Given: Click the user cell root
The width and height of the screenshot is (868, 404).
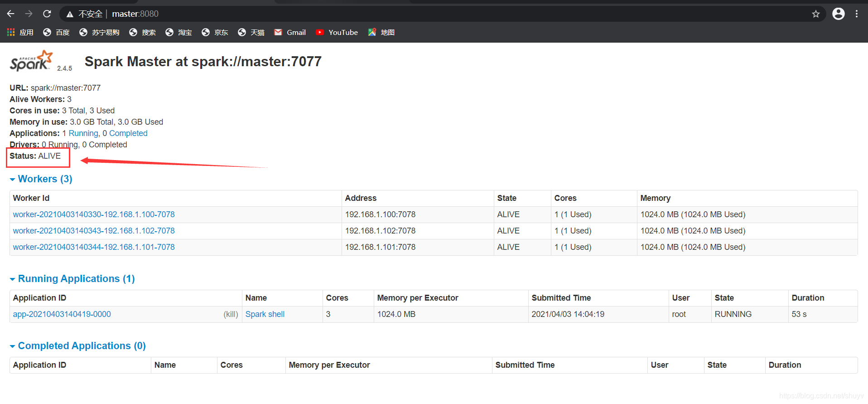Looking at the screenshot, I should [x=679, y=314].
